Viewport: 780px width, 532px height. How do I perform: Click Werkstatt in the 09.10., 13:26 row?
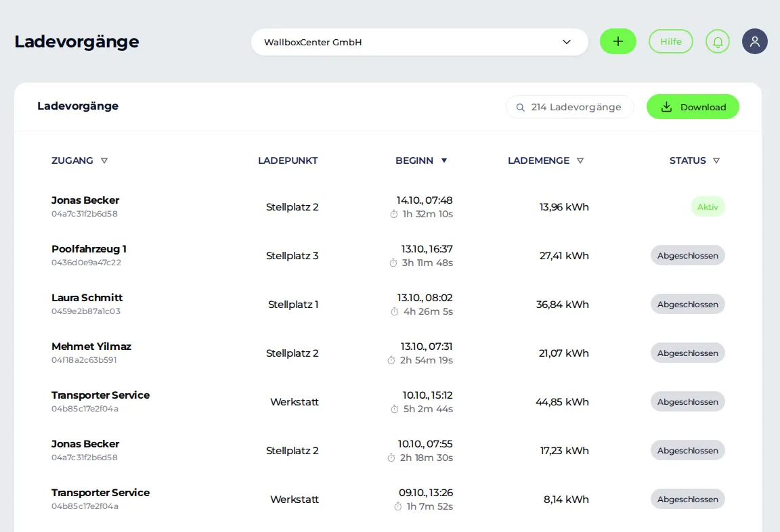294,500
